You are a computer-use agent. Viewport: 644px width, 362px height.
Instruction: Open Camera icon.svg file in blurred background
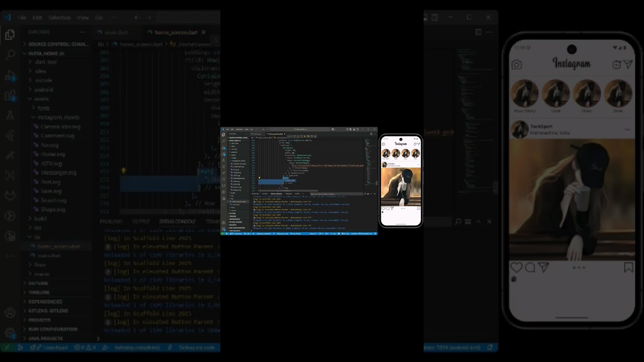pyautogui.click(x=56, y=127)
